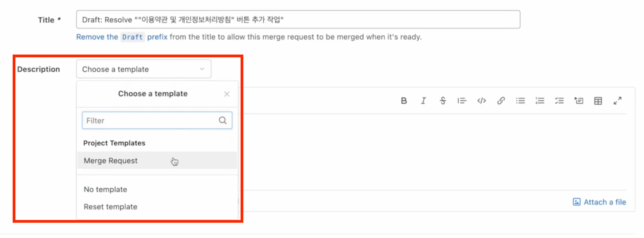Insert a blockquote

[x=462, y=101]
